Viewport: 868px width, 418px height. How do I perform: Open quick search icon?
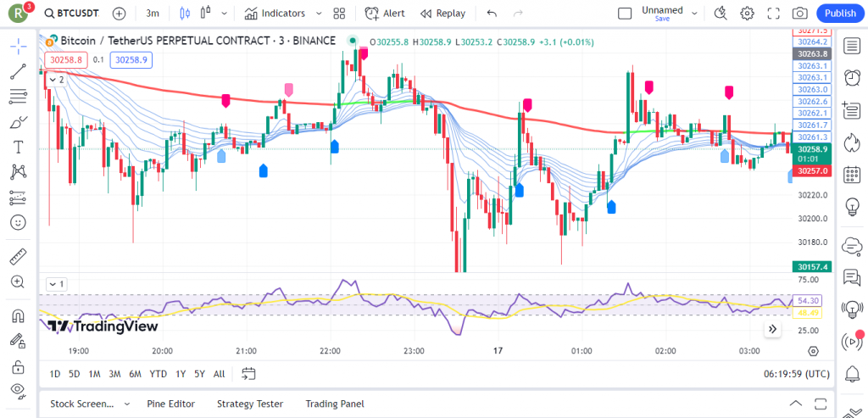[721, 14]
